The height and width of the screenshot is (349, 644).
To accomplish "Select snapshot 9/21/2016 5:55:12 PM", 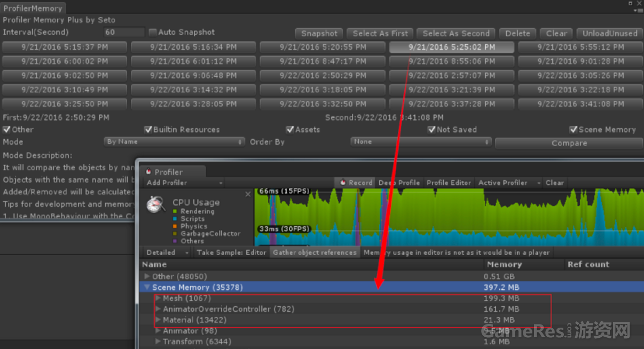I will pyautogui.click(x=580, y=47).
